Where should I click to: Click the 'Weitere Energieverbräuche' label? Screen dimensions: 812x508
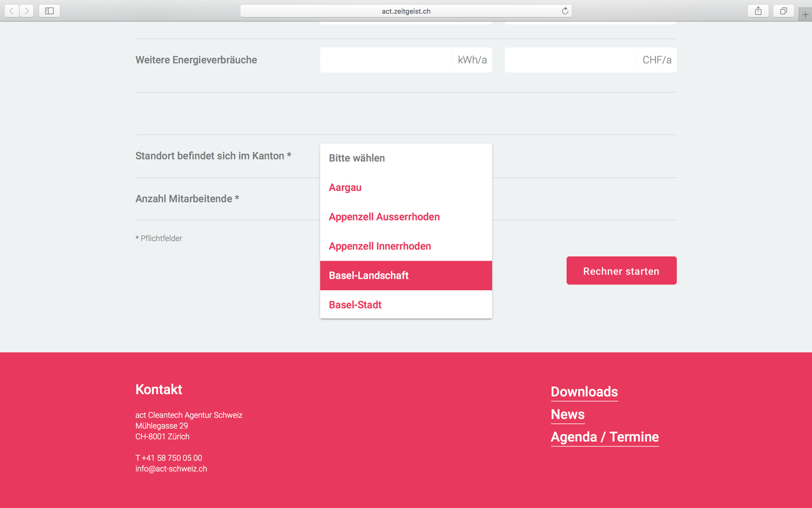pyautogui.click(x=196, y=60)
